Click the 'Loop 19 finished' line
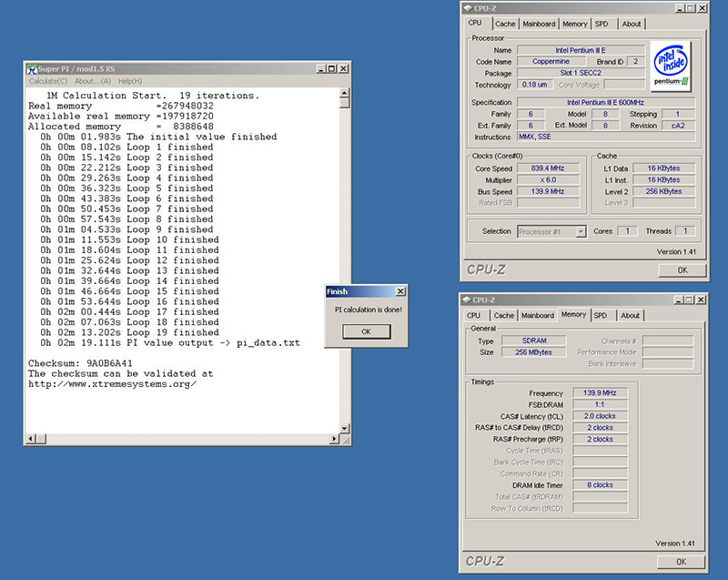728x580 pixels. [129, 332]
